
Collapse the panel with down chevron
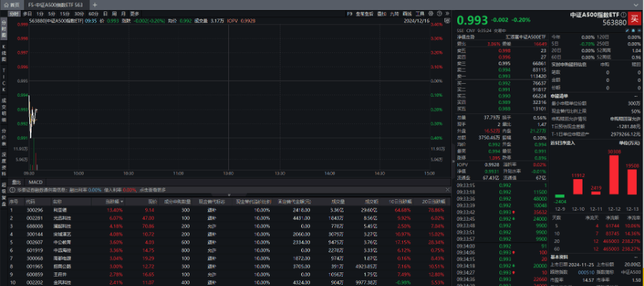[x=229, y=195]
